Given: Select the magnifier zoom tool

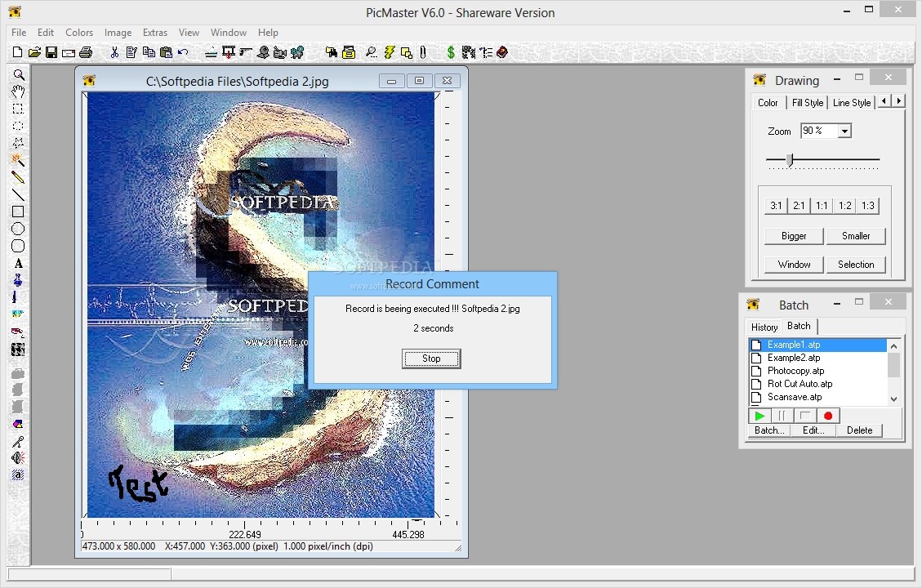Looking at the screenshot, I should pos(18,74).
